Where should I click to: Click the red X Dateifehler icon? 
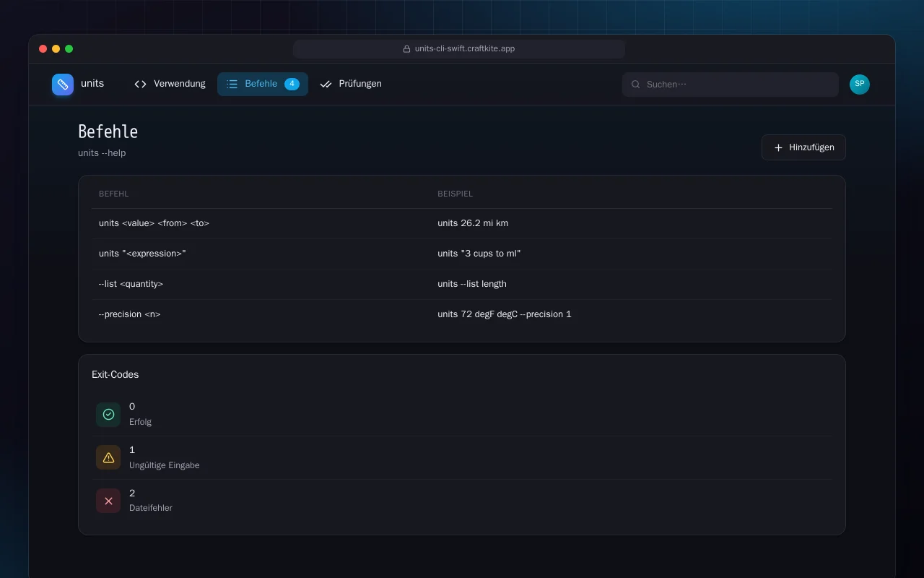pyautogui.click(x=108, y=501)
